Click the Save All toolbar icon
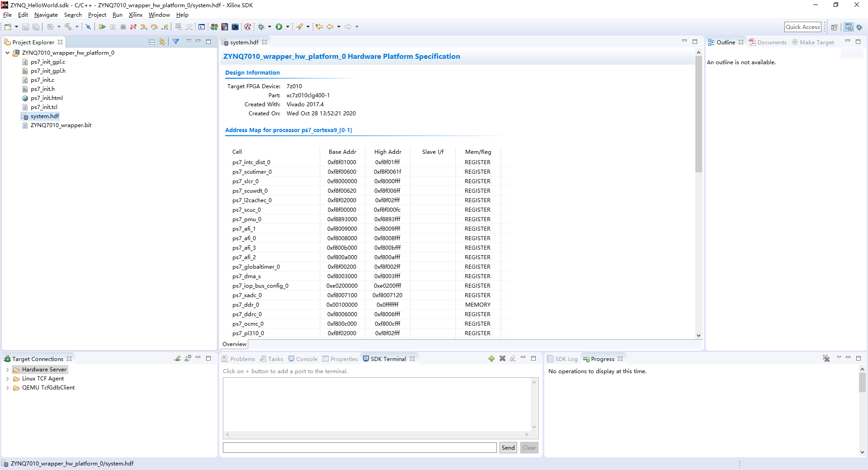This screenshot has height=470, width=868. tap(36, 27)
